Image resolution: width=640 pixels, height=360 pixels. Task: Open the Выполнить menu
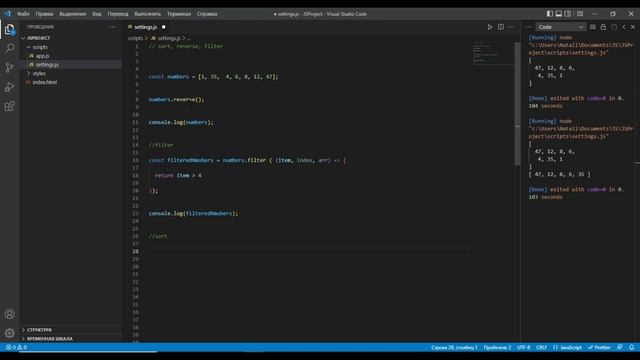pos(147,14)
